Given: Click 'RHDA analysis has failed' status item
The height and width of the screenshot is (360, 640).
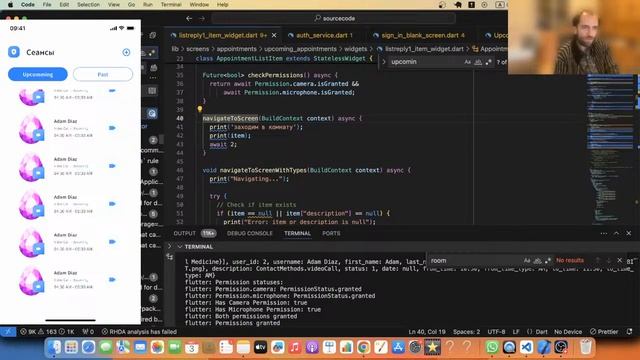Looking at the screenshot, I should [x=139, y=332].
